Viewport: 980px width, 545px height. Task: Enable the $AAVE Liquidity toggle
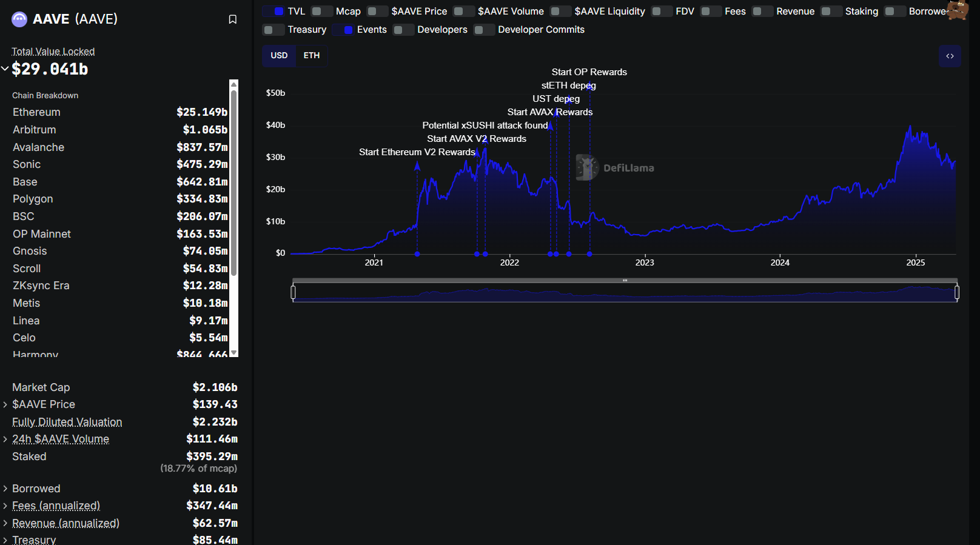[x=560, y=12]
